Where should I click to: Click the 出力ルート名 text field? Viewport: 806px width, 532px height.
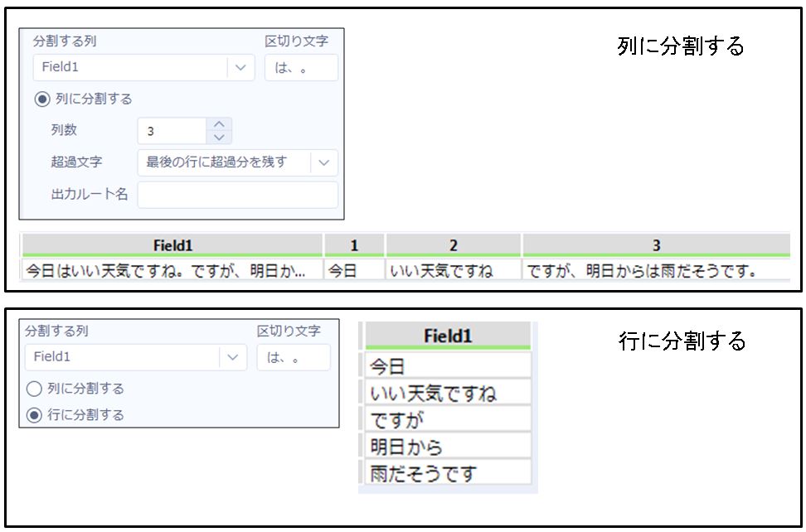237,195
